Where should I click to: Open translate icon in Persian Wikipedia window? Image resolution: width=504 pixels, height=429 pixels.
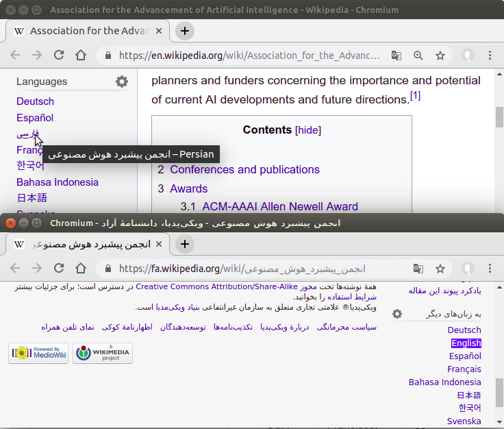(418, 269)
